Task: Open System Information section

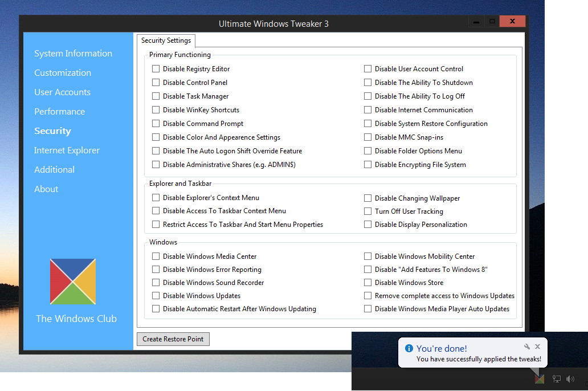Action: [73, 53]
